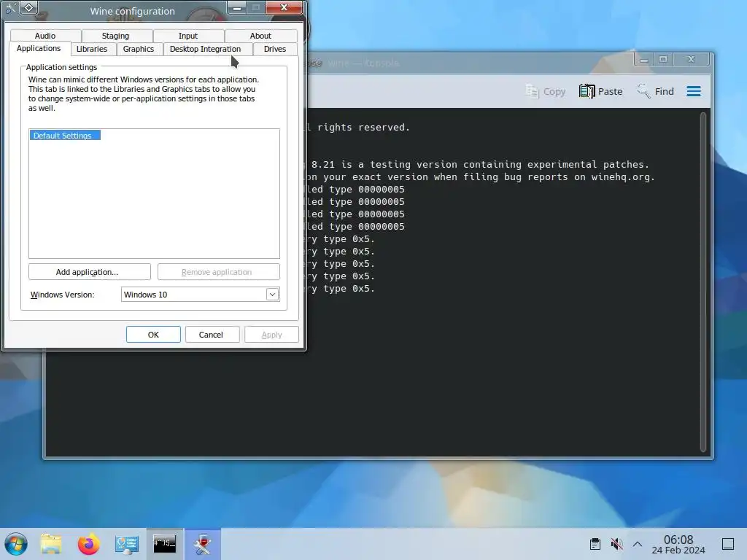This screenshot has height=560, width=747.
Task: Click the Paste icon in Konsole
Action: (x=601, y=91)
